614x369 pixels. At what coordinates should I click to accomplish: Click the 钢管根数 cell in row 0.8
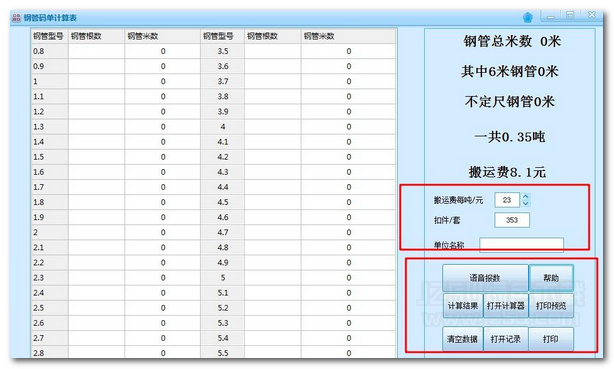(x=96, y=51)
